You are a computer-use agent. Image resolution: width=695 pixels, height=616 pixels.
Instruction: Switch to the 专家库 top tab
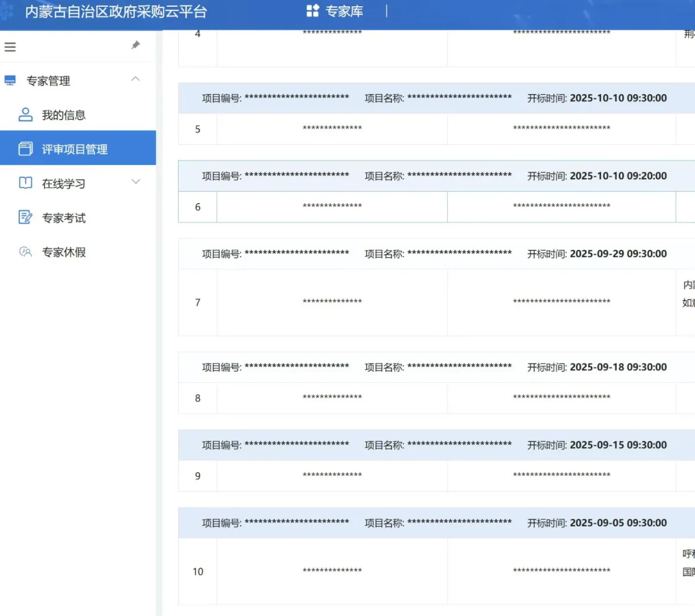(x=344, y=11)
